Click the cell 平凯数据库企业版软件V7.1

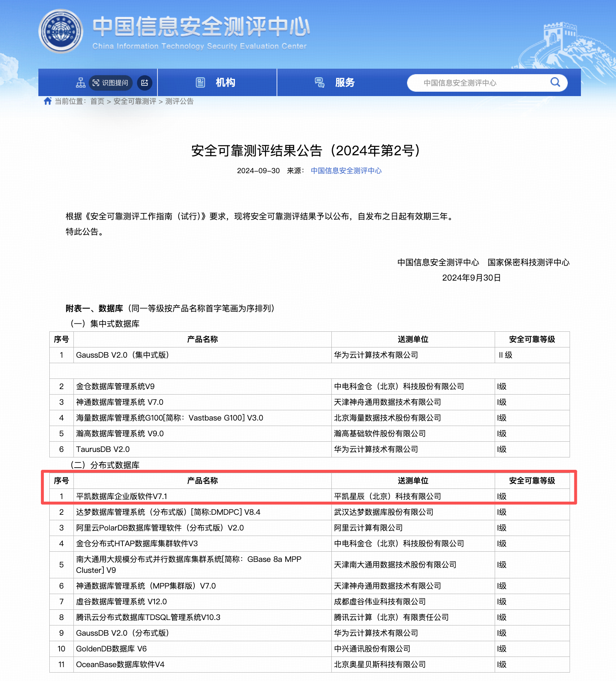tap(202, 497)
